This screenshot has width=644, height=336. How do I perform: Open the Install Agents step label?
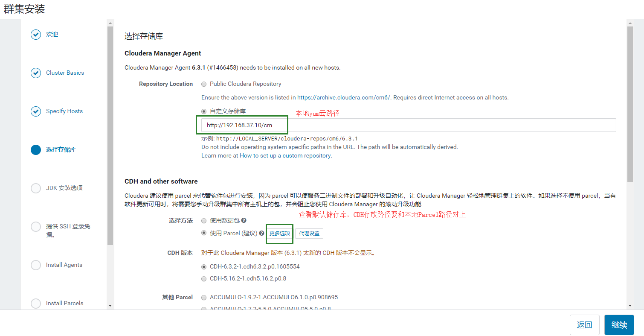pyautogui.click(x=64, y=265)
